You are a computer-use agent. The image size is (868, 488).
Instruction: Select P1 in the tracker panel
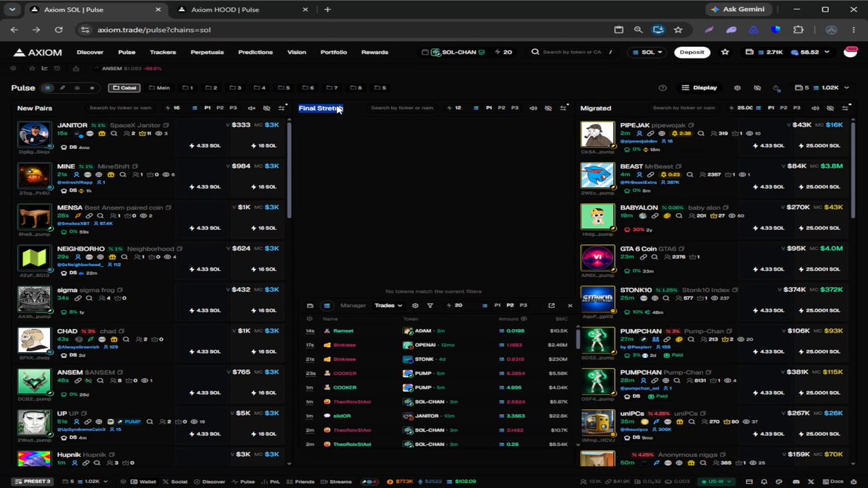coord(497,305)
